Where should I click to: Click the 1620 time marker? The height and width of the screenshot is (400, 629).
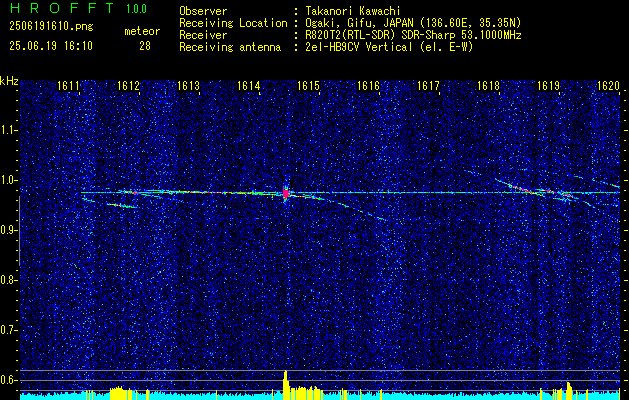[x=608, y=86]
